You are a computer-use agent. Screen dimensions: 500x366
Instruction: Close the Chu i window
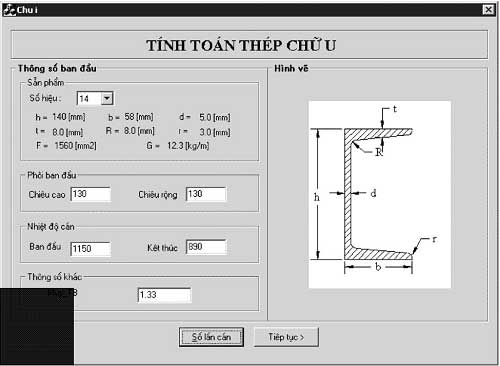pos(488,10)
